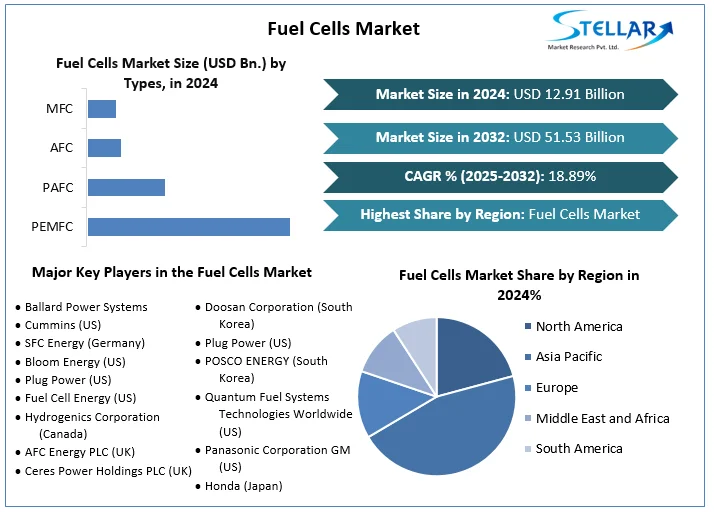Click the AFC bar in the chart

click(104, 148)
